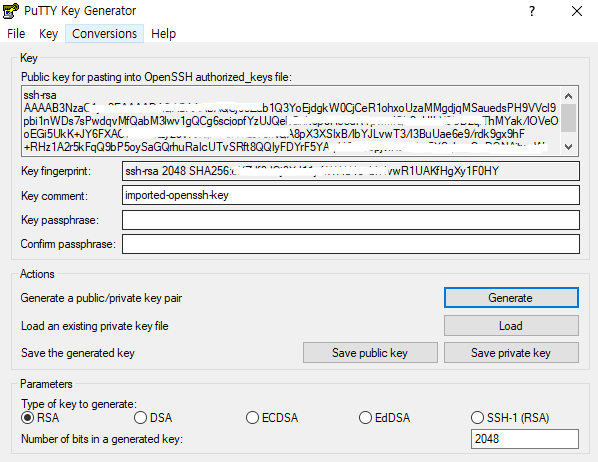Open the File menu

(16, 34)
